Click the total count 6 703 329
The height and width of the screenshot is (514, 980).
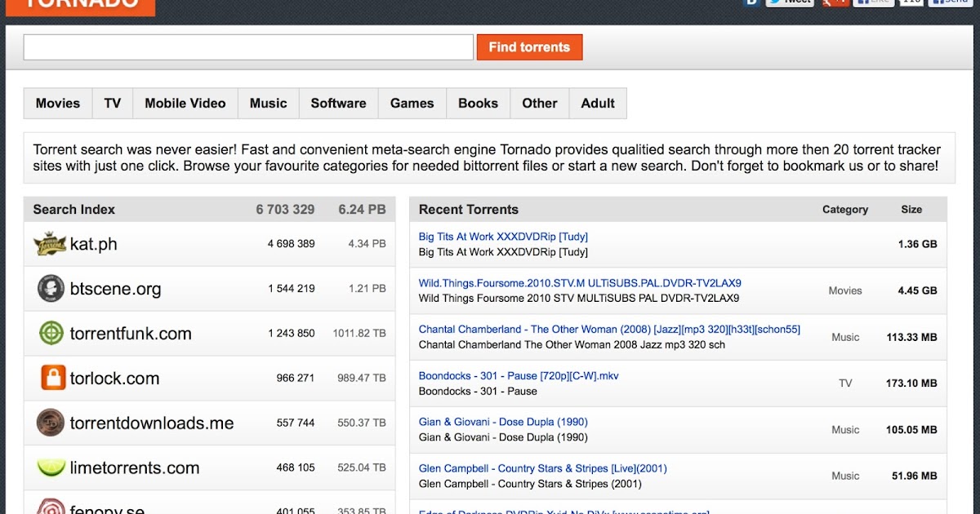(285, 210)
